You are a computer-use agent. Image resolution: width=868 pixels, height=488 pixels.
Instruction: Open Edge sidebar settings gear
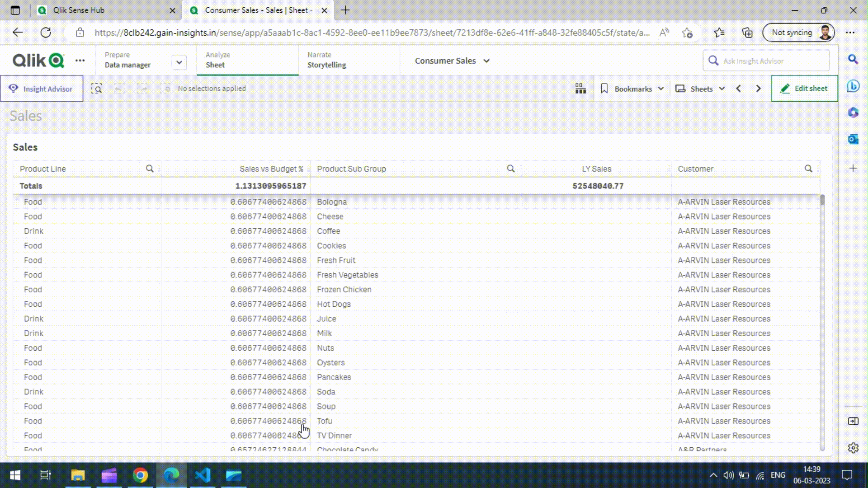click(x=853, y=447)
